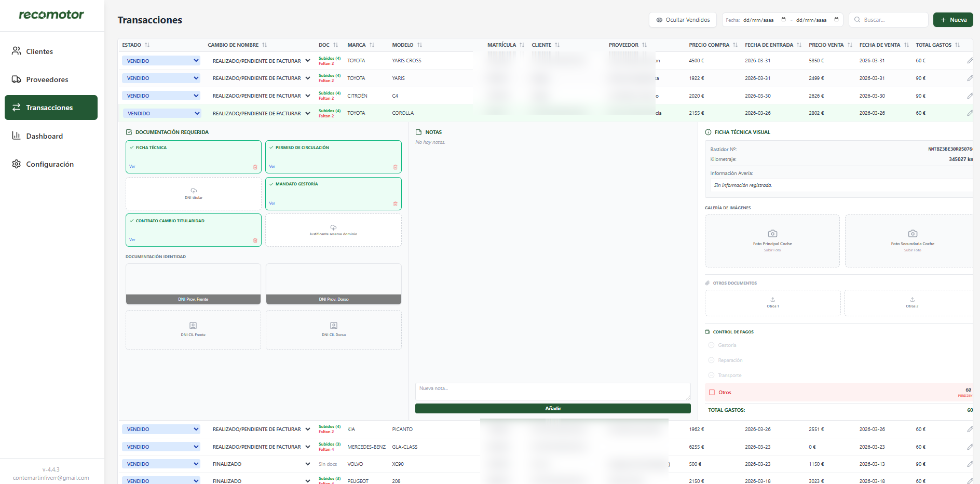This screenshot has width=980, height=484.
Task: Sort by the CAMBIO DE NOMBRE column
Action: point(264,45)
